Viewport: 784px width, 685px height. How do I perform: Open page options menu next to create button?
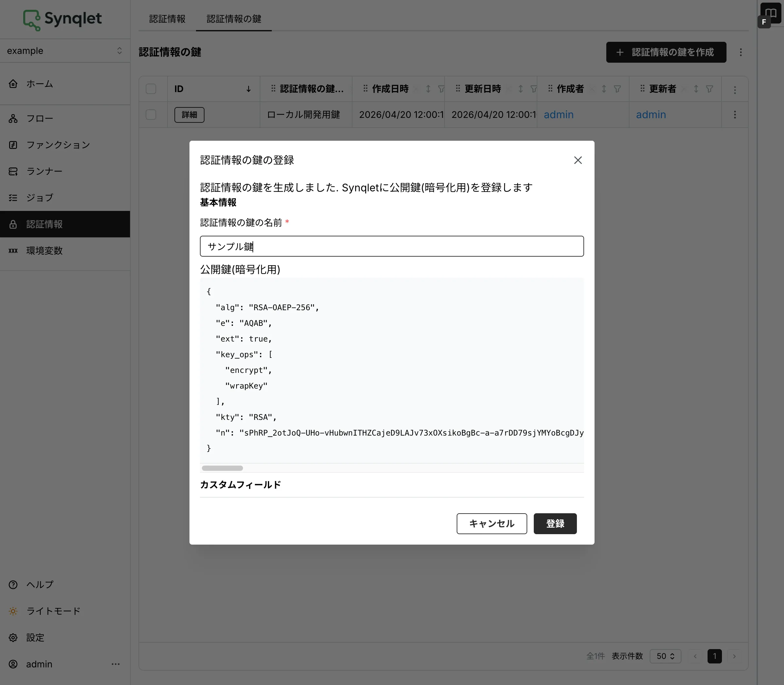pos(741,52)
